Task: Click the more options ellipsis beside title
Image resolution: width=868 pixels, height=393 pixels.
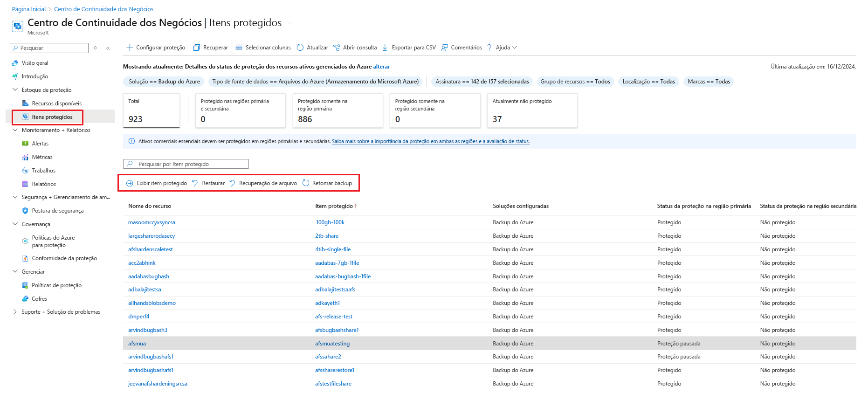Action: click(x=291, y=23)
